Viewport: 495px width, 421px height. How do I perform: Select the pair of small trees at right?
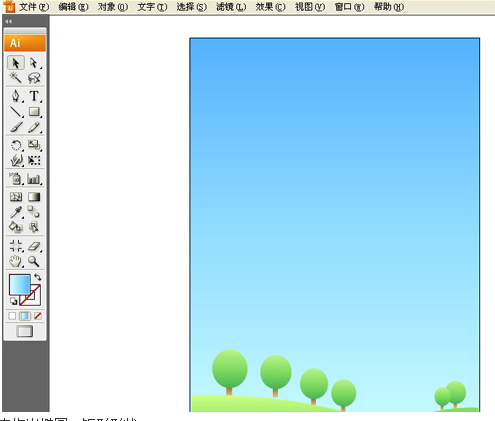(x=450, y=395)
